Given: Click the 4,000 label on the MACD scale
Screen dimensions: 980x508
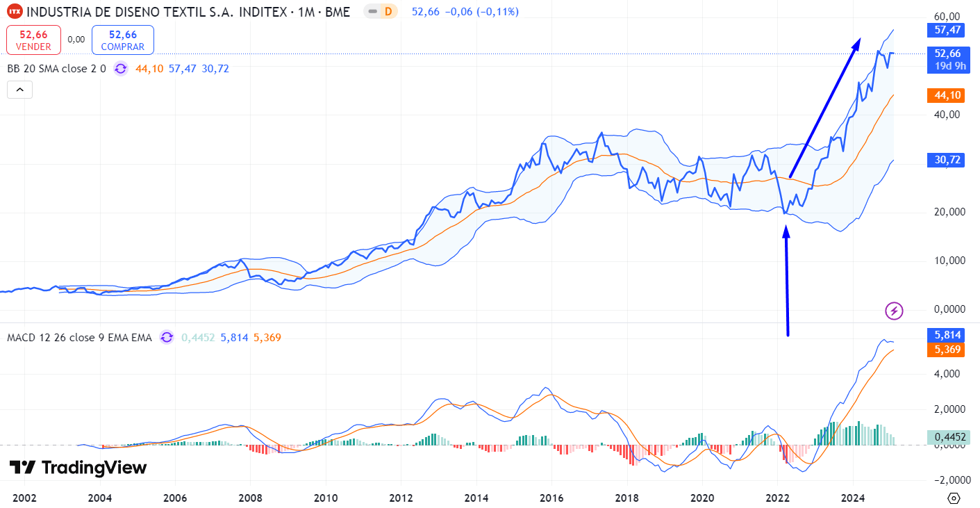Looking at the screenshot, I should point(947,374).
